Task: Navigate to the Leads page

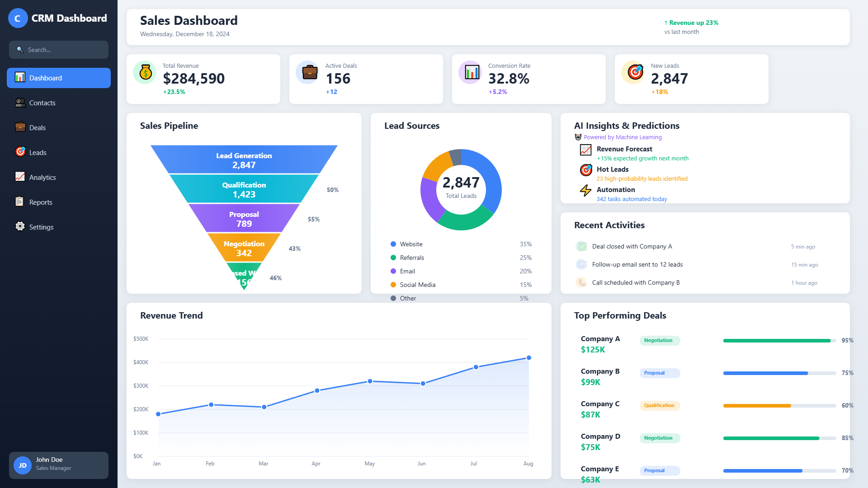Action: pyautogui.click(x=59, y=152)
